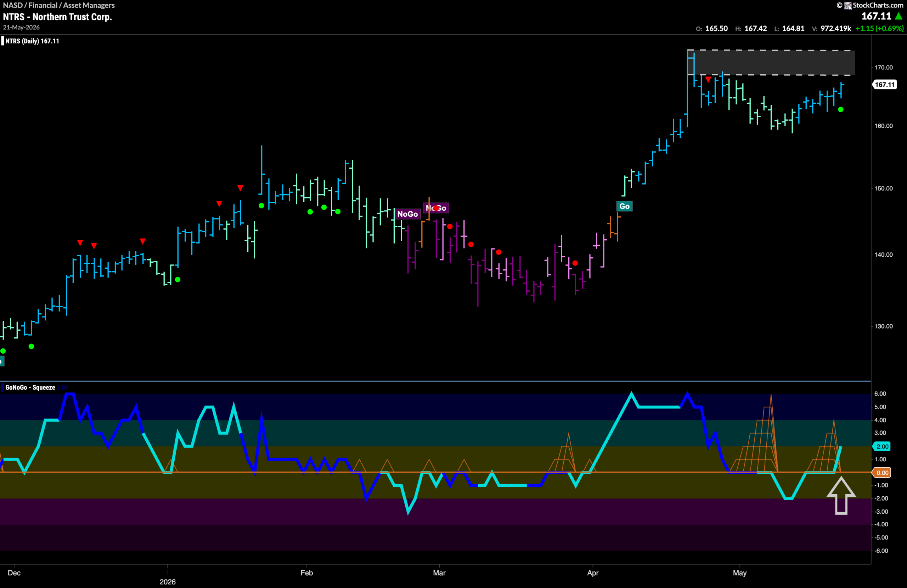Click the high value 167.42

(x=755, y=29)
